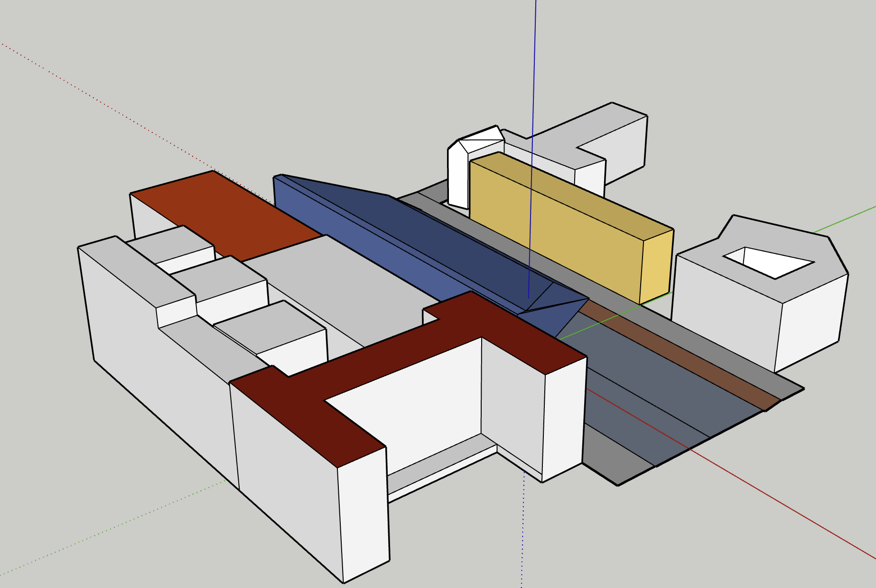This screenshot has width=876, height=588.
Task: Select the gray pavement at the road's near end
Action: tap(617, 460)
